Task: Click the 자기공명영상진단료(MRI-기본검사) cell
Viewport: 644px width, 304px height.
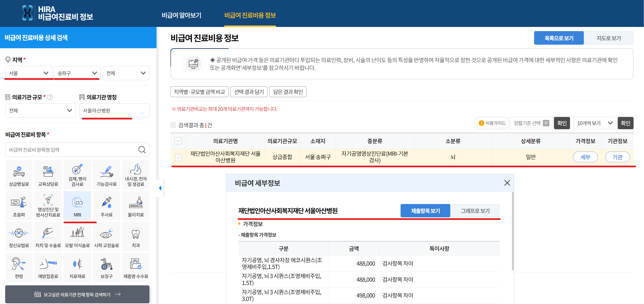Action: pos(374,157)
